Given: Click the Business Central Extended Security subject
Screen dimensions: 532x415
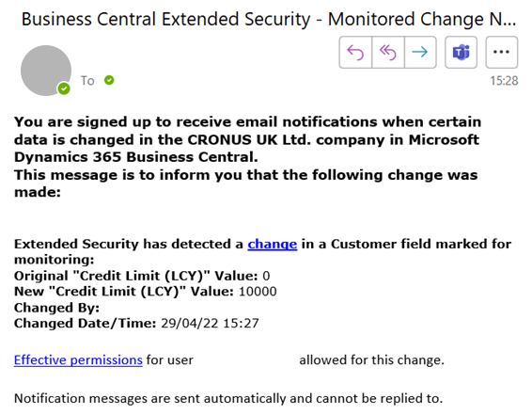Looking at the screenshot, I should (x=269, y=19).
